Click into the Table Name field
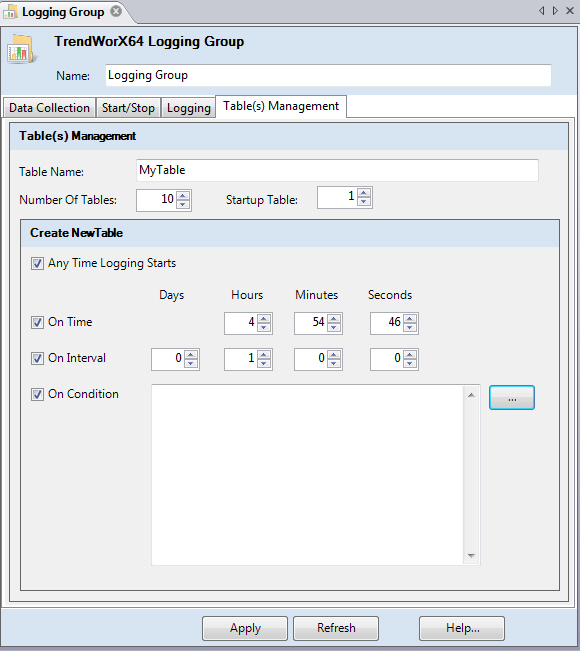Image resolution: width=580 pixels, height=651 pixels. [x=337, y=170]
